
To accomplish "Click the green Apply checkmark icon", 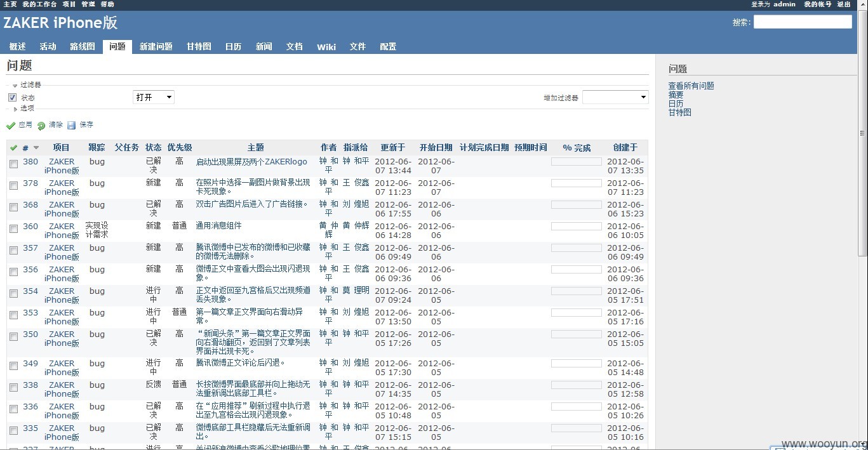I will pos(11,126).
